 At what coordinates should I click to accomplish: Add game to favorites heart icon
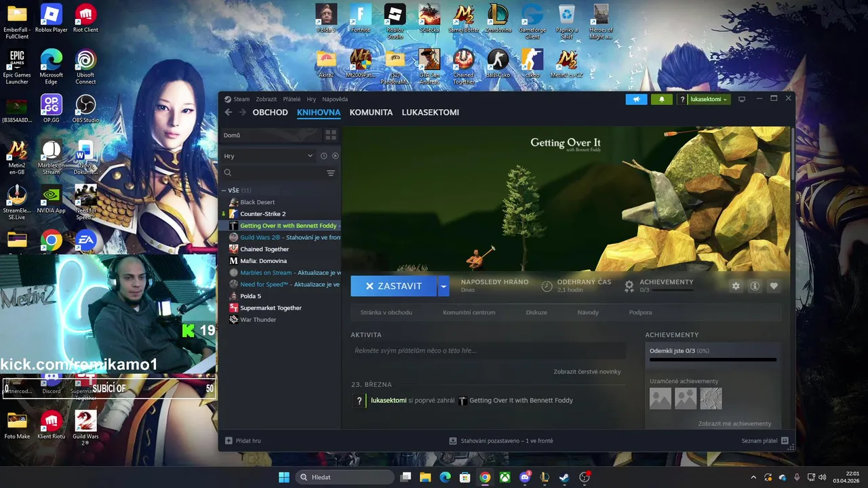774,286
